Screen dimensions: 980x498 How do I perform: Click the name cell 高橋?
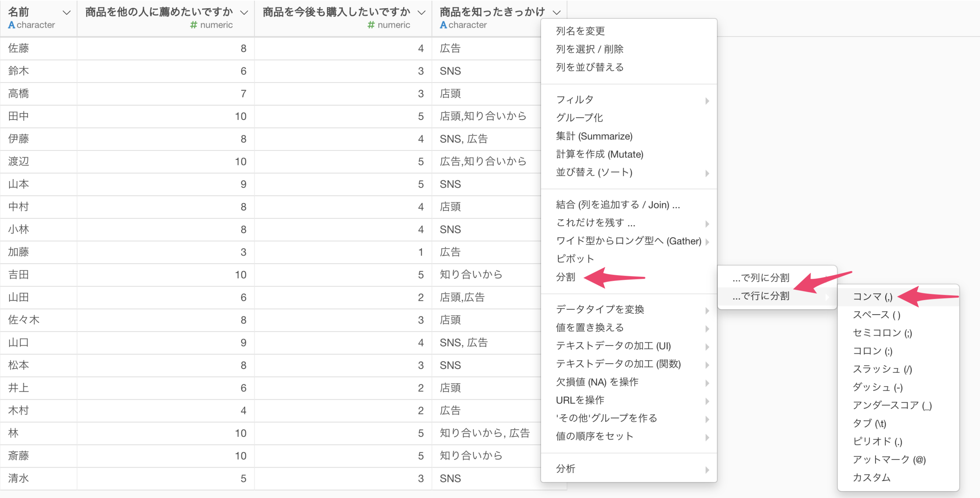point(38,94)
